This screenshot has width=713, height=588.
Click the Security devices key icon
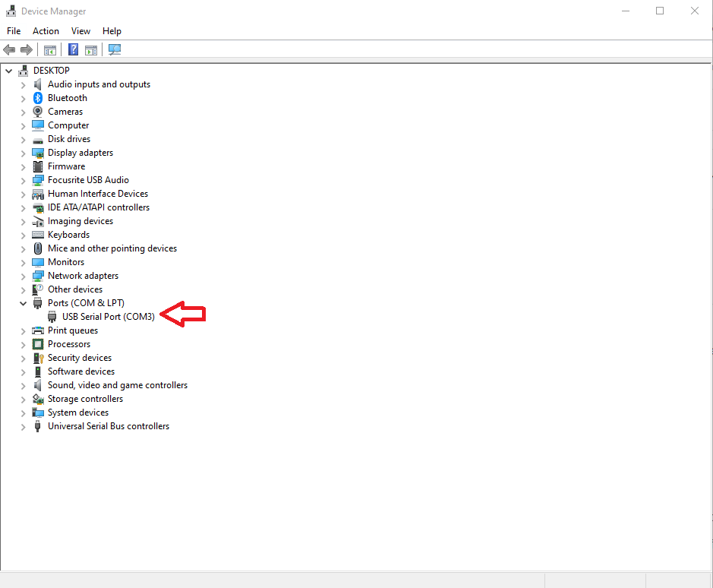click(x=38, y=358)
